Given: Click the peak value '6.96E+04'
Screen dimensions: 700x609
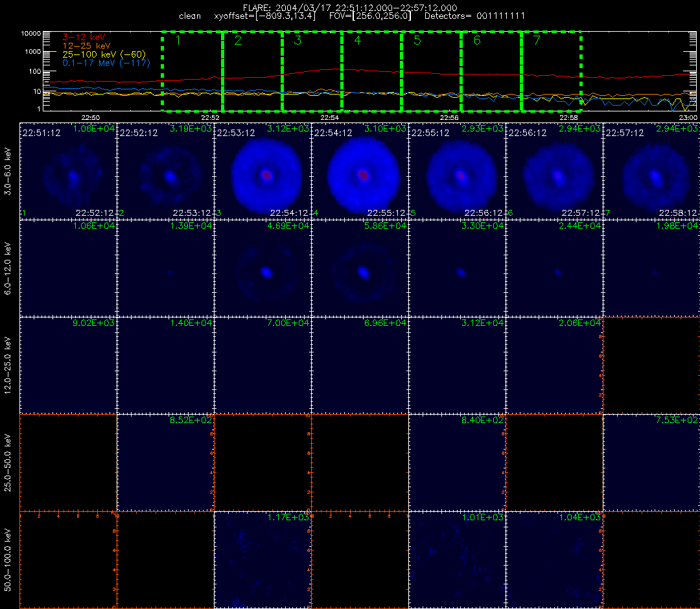Looking at the screenshot, I should point(385,323).
